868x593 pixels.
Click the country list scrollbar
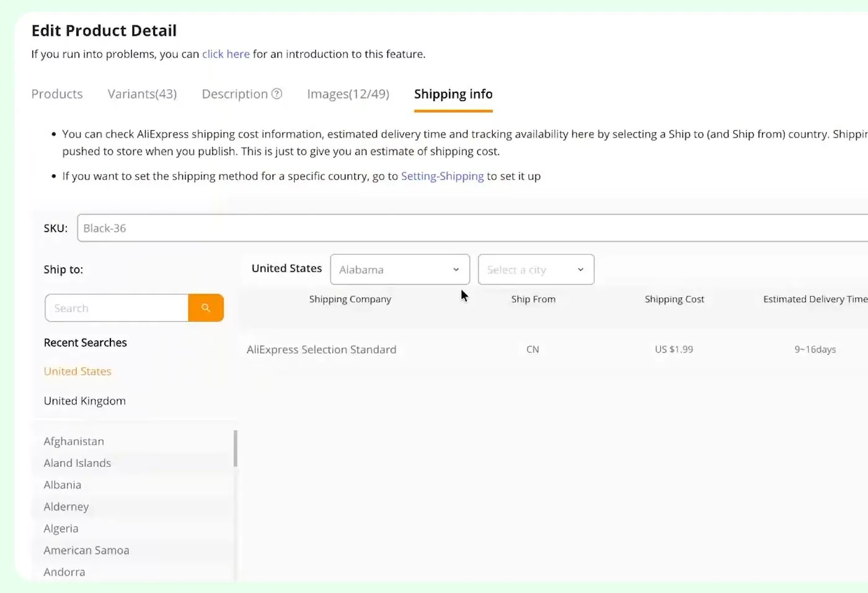[x=236, y=448]
